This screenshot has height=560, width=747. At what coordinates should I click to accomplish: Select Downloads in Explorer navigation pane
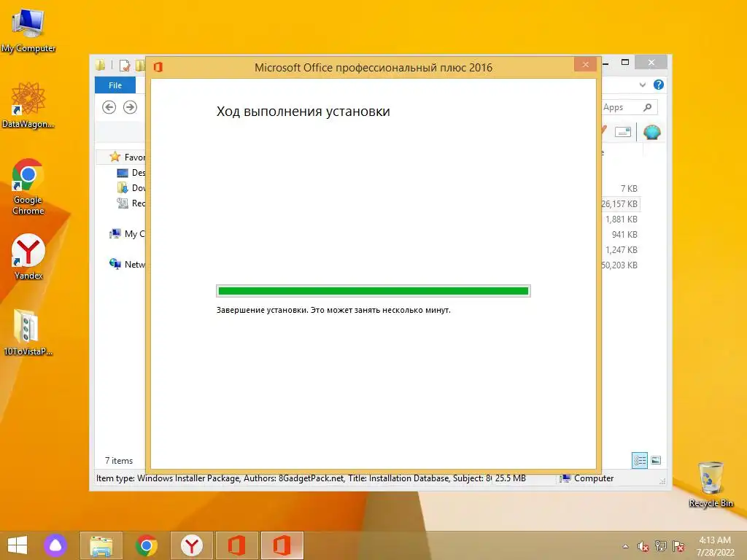pos(131,187)
